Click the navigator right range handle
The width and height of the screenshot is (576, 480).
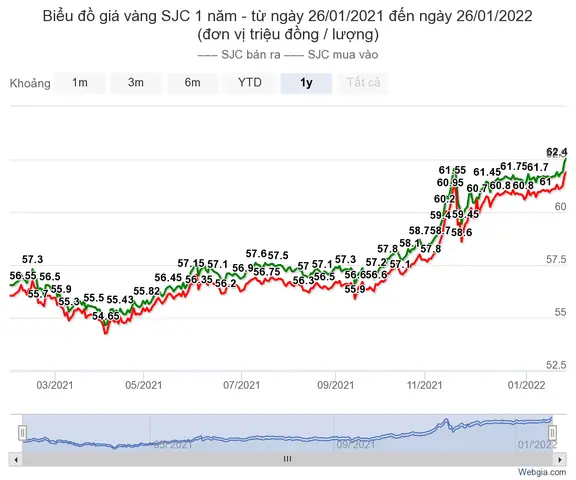tap(552, 433)
